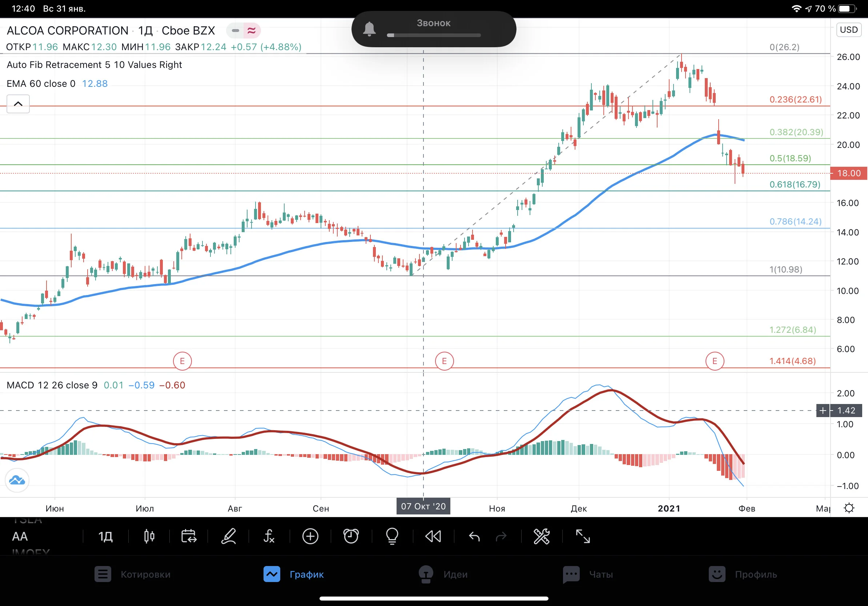Select the MACD 12 26 close 9 label

click(52, 385)
